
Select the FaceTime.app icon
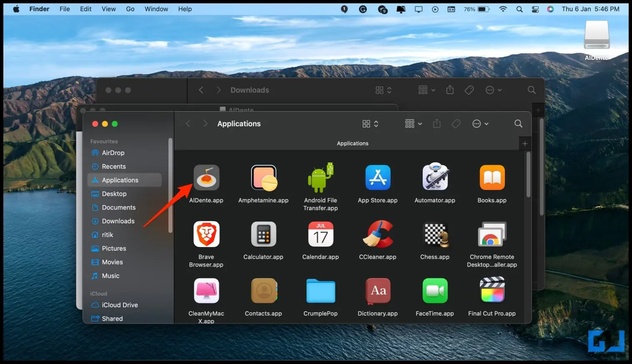click(x=435, y=291)
